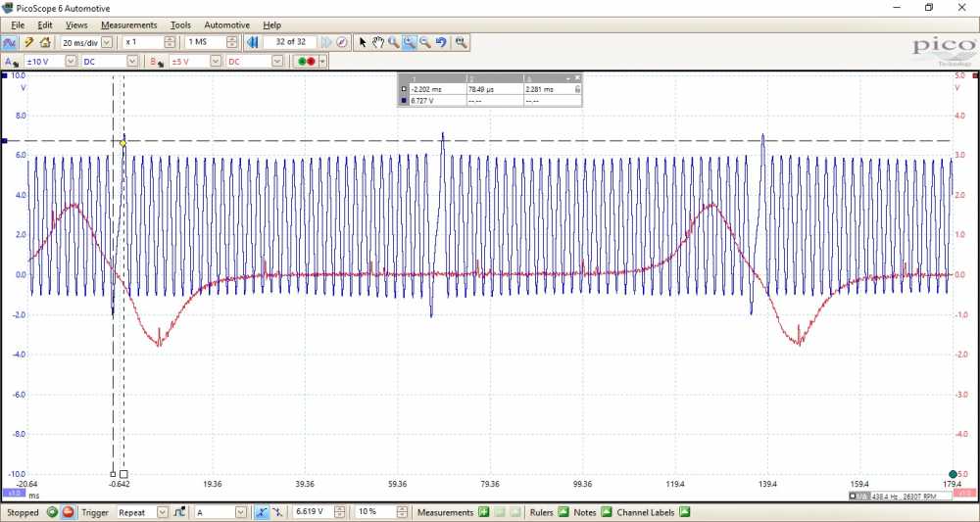Open Channel B options button
This screenshot has height=522, width=980.
pos(155,61)
